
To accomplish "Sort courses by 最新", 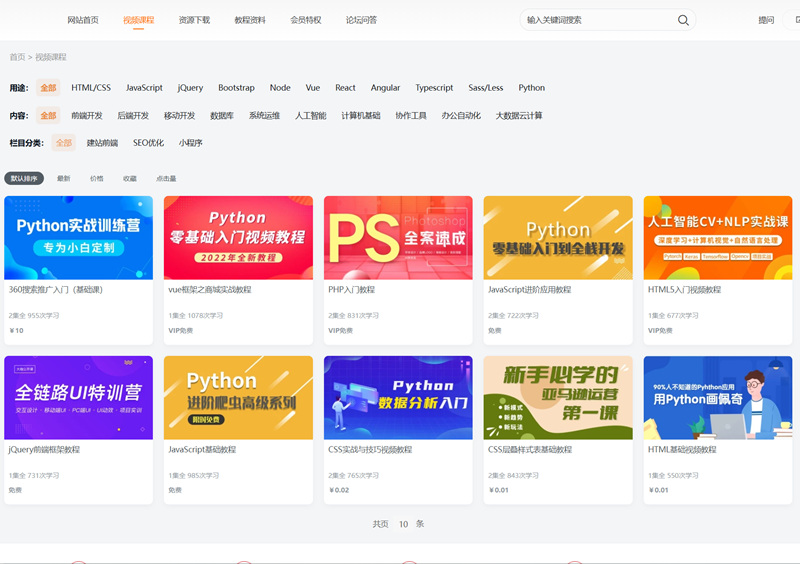I will (x=64, y=179).
